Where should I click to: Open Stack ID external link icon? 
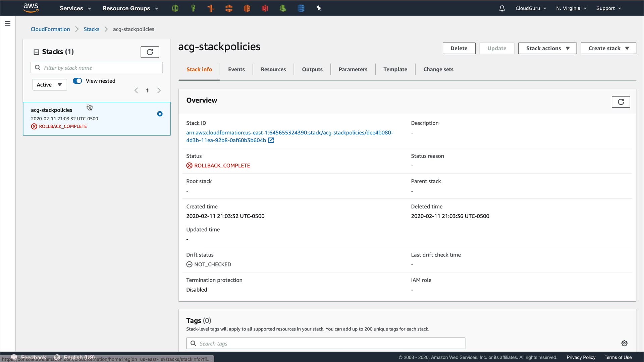click(271, 140)
